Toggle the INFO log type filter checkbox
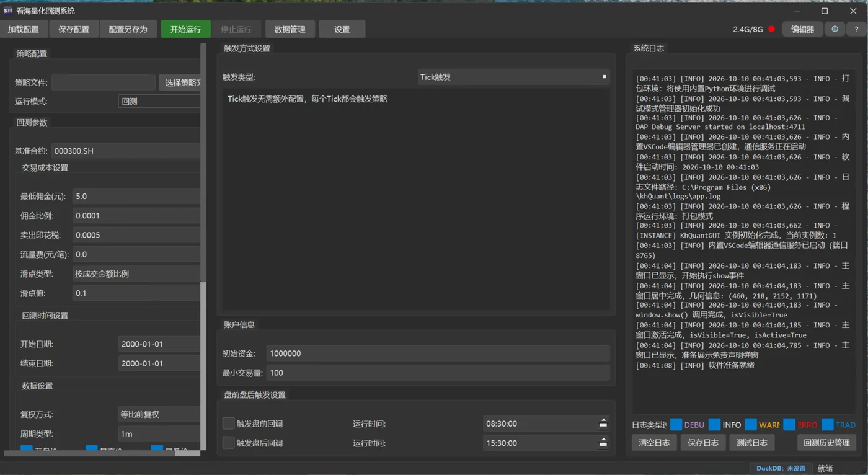The width and height of the screenshot is (868, 475). point(715,425)
